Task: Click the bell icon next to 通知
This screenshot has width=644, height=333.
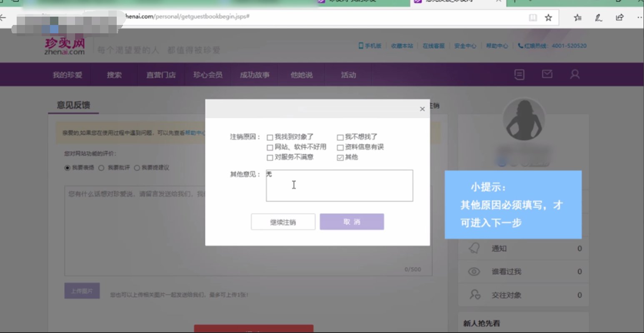Action: coord(474,248)
